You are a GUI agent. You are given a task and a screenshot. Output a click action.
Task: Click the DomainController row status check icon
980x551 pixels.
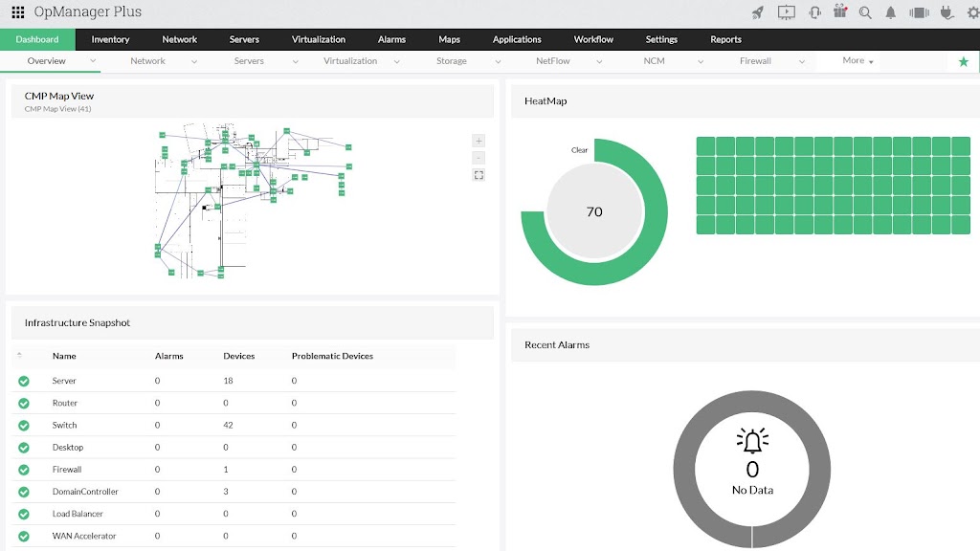24,492
